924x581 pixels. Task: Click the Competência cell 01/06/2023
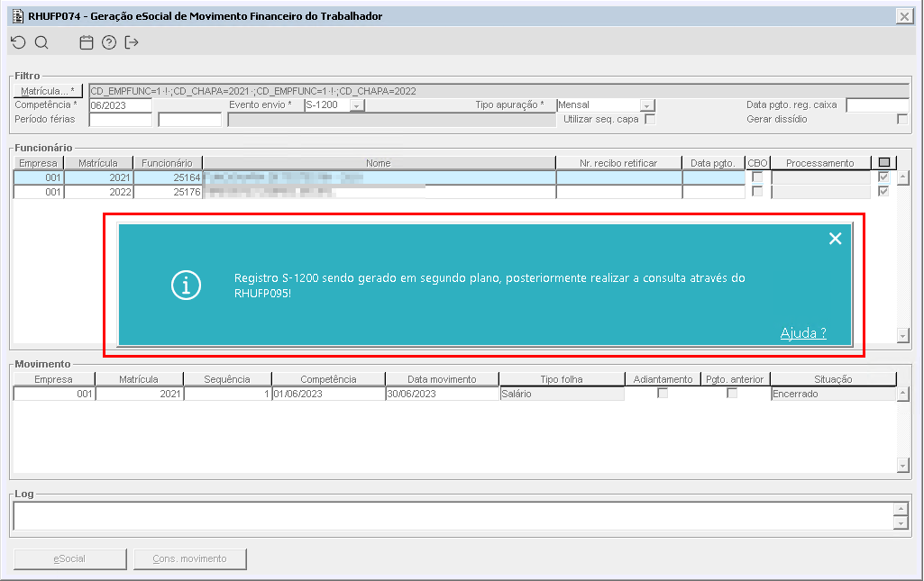point(328,394)
